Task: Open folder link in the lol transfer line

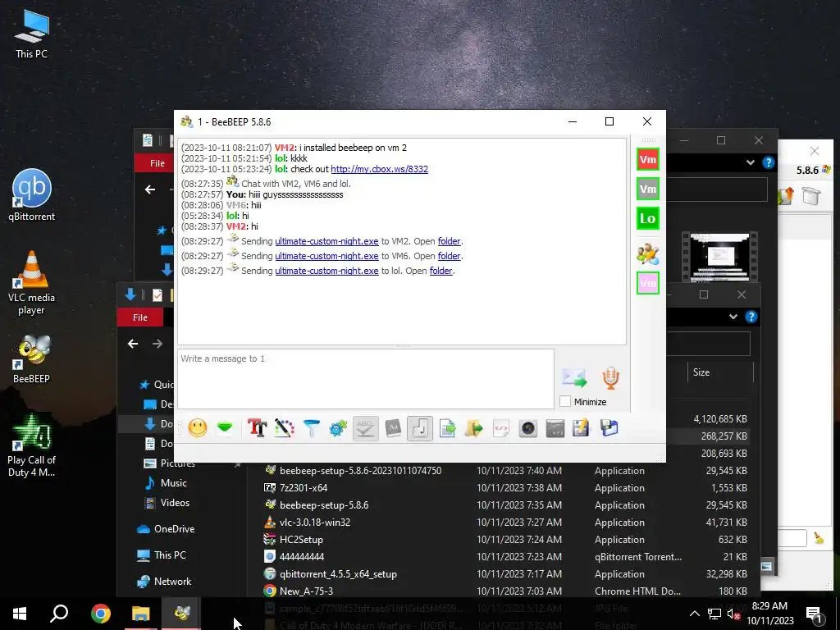Action: click(441, 271)
